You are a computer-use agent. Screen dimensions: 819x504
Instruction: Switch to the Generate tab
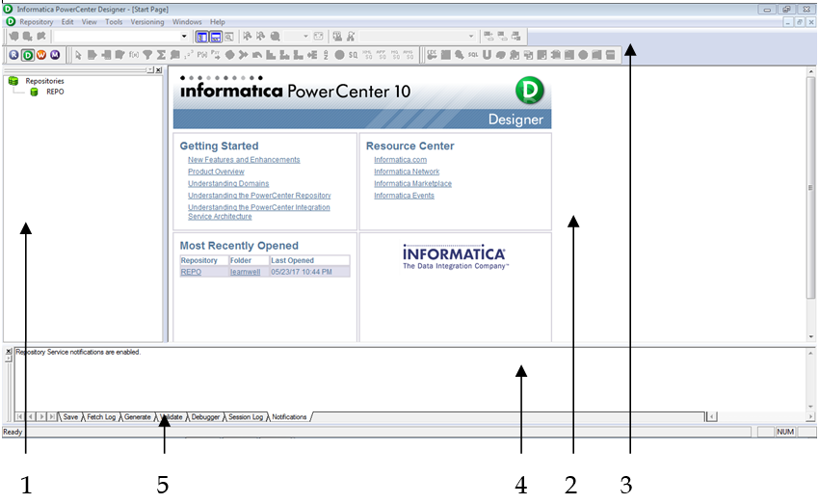(138, 416)
